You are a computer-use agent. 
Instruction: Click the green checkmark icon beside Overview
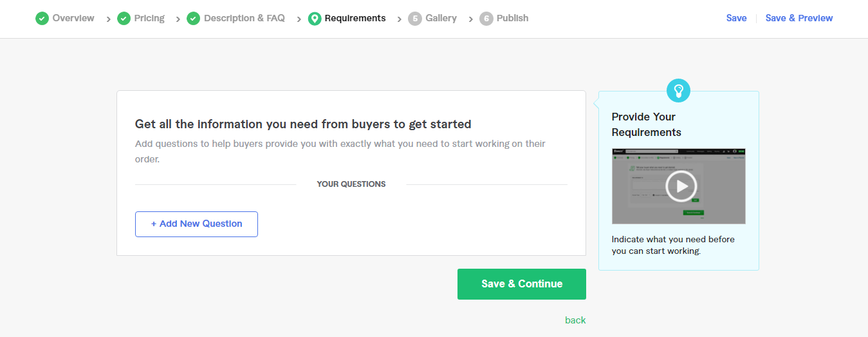point(42,19)
